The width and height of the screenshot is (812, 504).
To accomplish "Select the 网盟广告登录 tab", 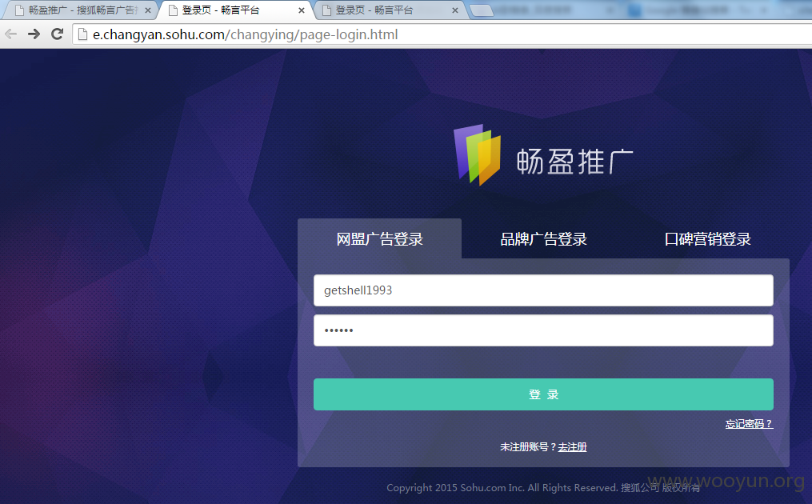I will [379, 238].
